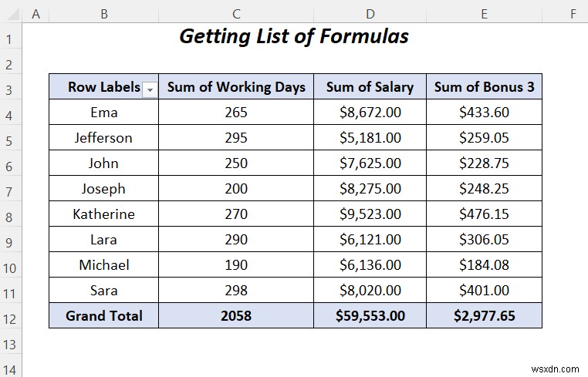Select column E header
The image size is (588, 377).
click(485, 13)
